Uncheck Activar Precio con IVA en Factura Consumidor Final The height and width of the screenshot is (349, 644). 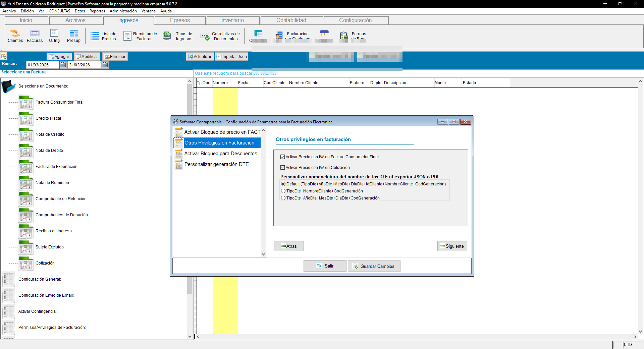tap(282, 157)
